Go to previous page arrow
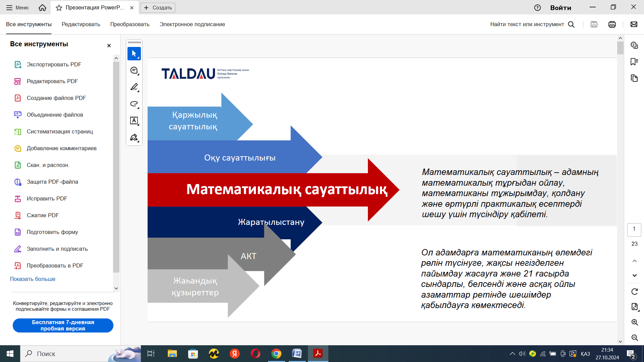 pyautogui.click(x=634, y=261)
